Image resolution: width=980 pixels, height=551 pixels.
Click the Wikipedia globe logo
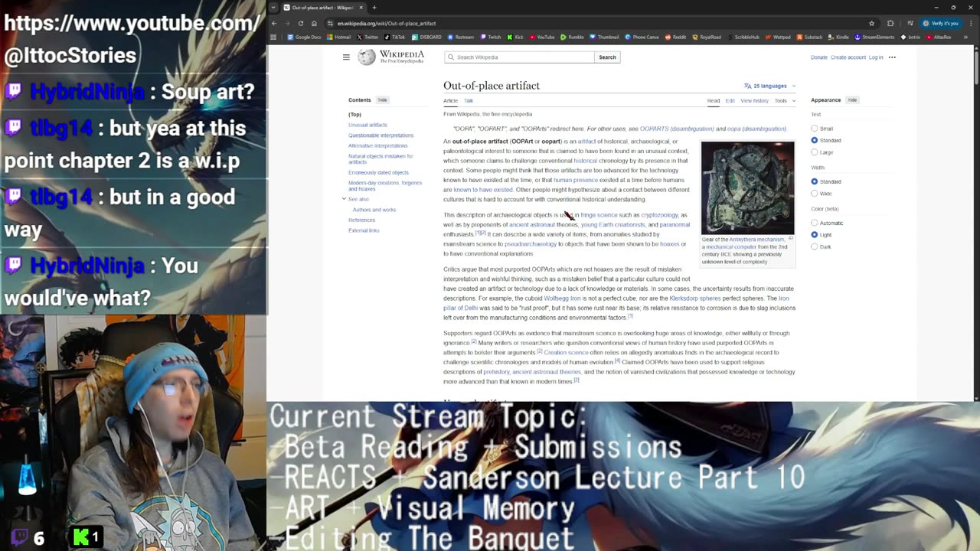(367, 57)
